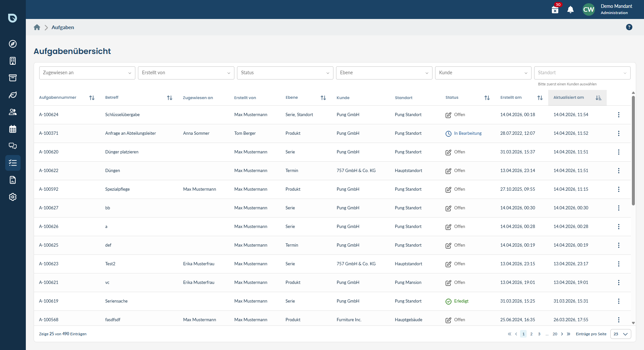
Task: Sort the table by Aufgabennummer
Action: point(92,98)
